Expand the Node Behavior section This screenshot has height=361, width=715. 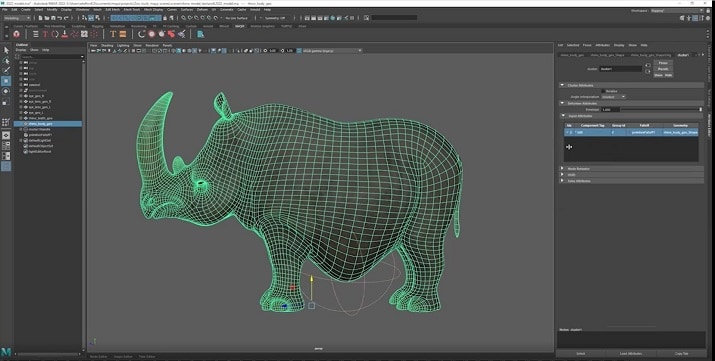click(x=563, y=169)
